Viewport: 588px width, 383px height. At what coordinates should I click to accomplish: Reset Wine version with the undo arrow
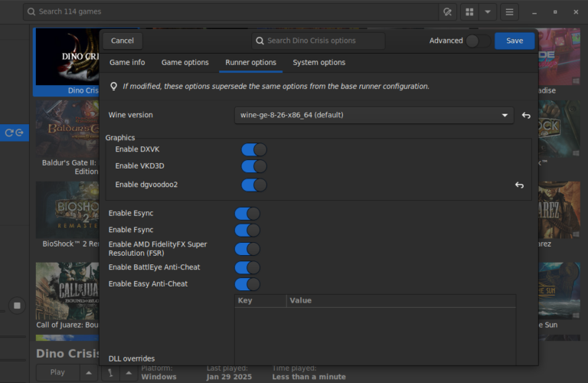pos(526,115)
